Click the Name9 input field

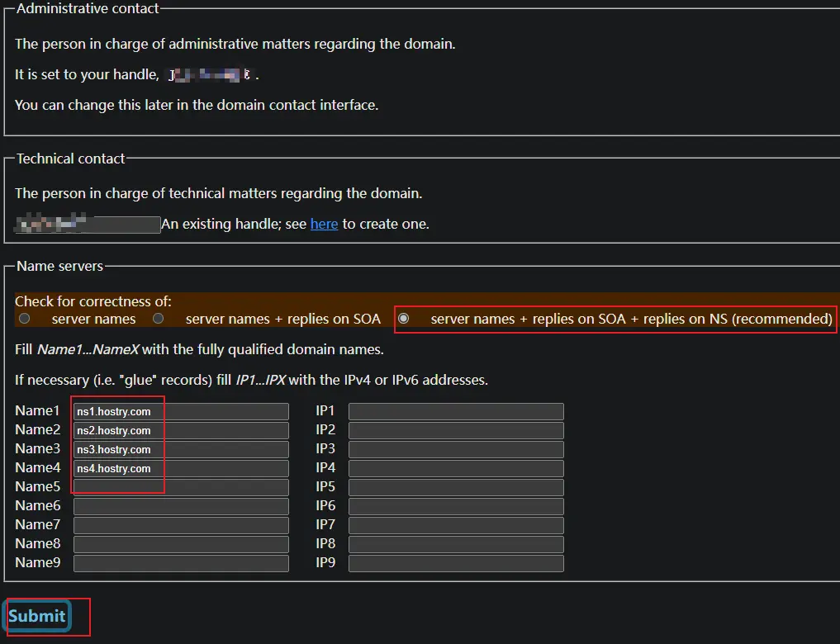pyautogui.click(x=181, y=563)
